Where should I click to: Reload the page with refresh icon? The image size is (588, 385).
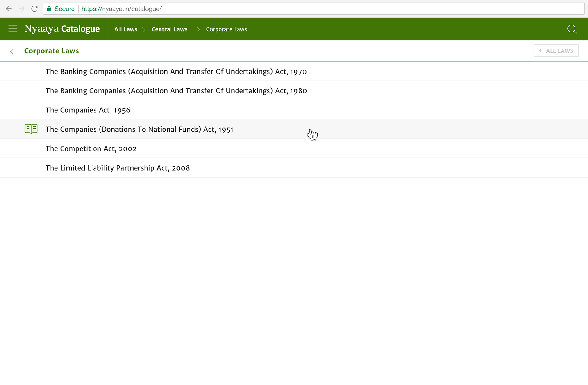34,9
